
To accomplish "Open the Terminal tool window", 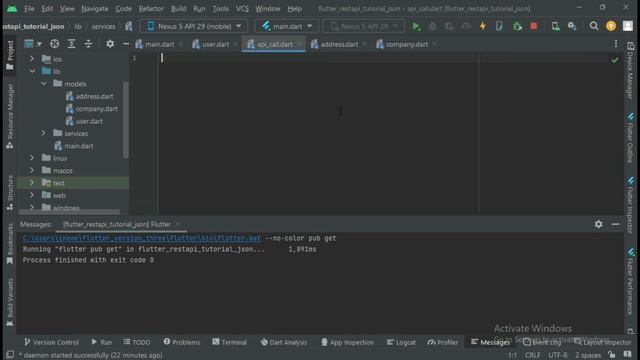I will click(229, 342).
